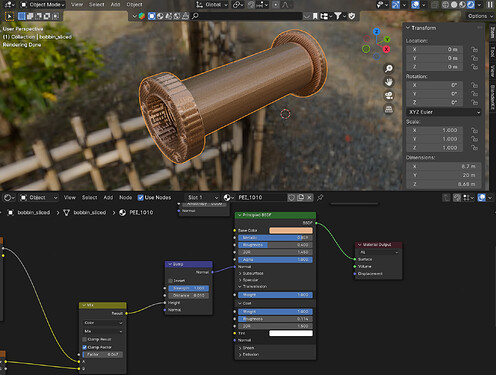This screenshot has height=375, width=496.
Task: Open the Mix blend mode dropdown in Mix node
Action: click(x=103, y=331)
